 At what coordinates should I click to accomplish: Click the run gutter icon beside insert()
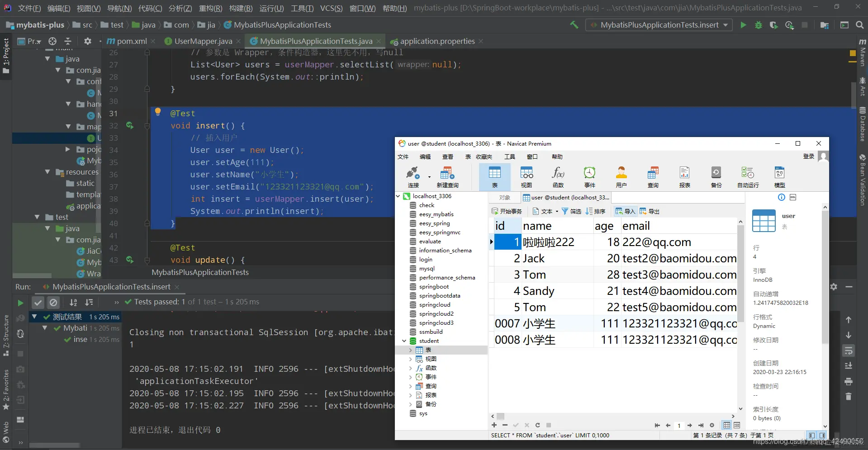(130, 126)
